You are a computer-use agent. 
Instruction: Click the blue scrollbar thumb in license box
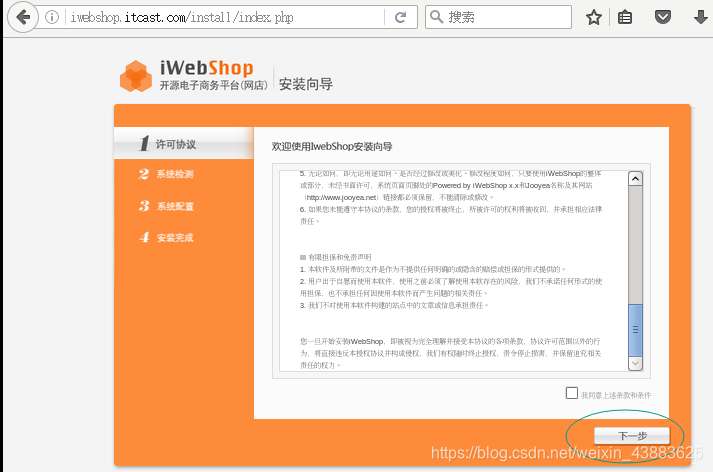click(635, 330)
